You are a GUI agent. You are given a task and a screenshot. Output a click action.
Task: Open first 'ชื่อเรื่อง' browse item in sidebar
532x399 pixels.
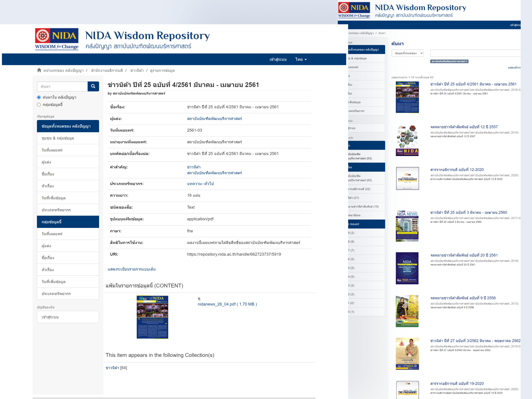point(68,174)
